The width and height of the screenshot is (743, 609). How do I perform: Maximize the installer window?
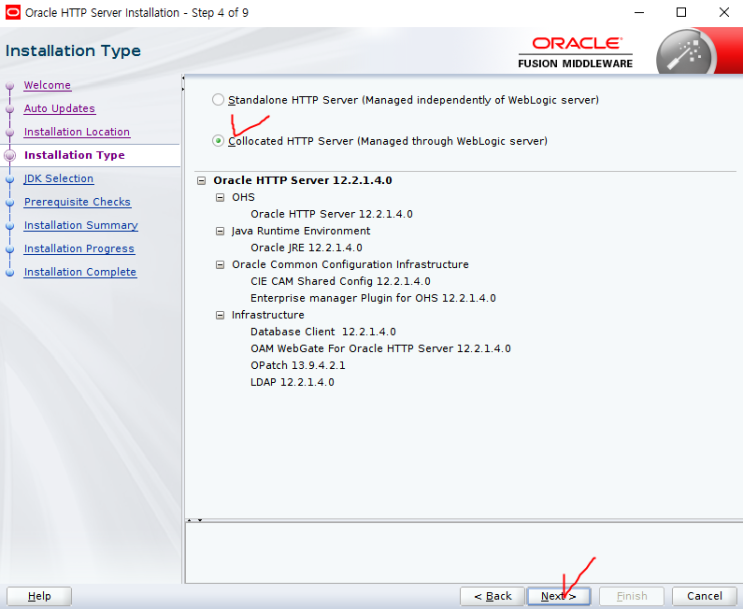pos(681,12)
